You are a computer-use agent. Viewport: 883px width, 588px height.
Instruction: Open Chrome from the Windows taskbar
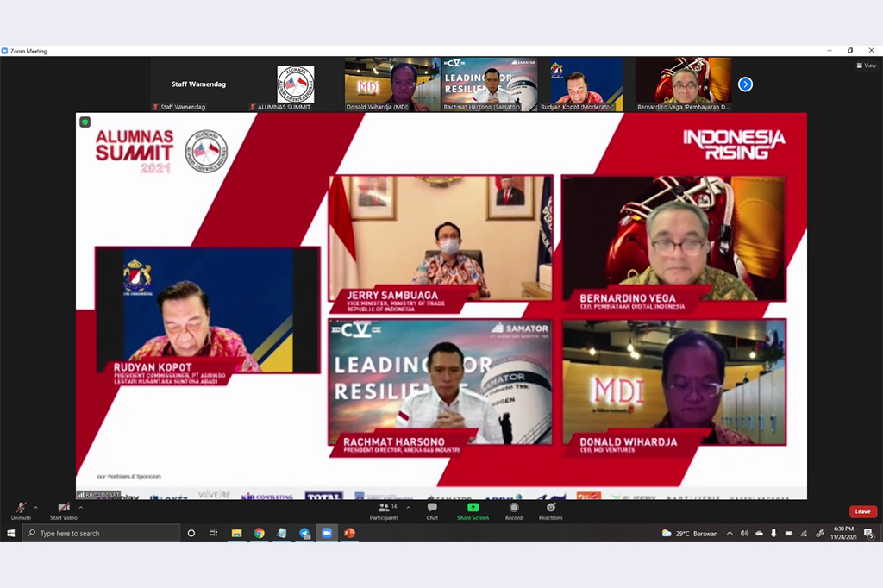tap(259, 534)
